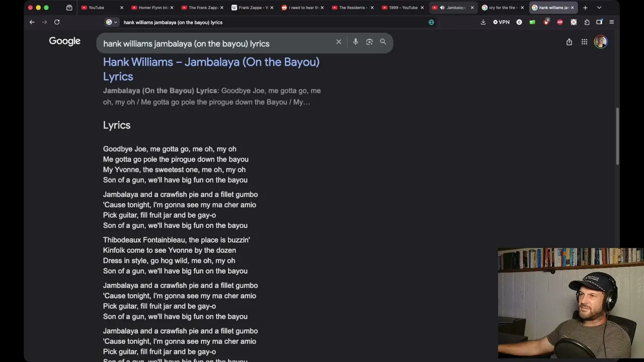Click the page vertical scrollbar thumb
Viewport: 644px width, 362px height.
[617, 136]
